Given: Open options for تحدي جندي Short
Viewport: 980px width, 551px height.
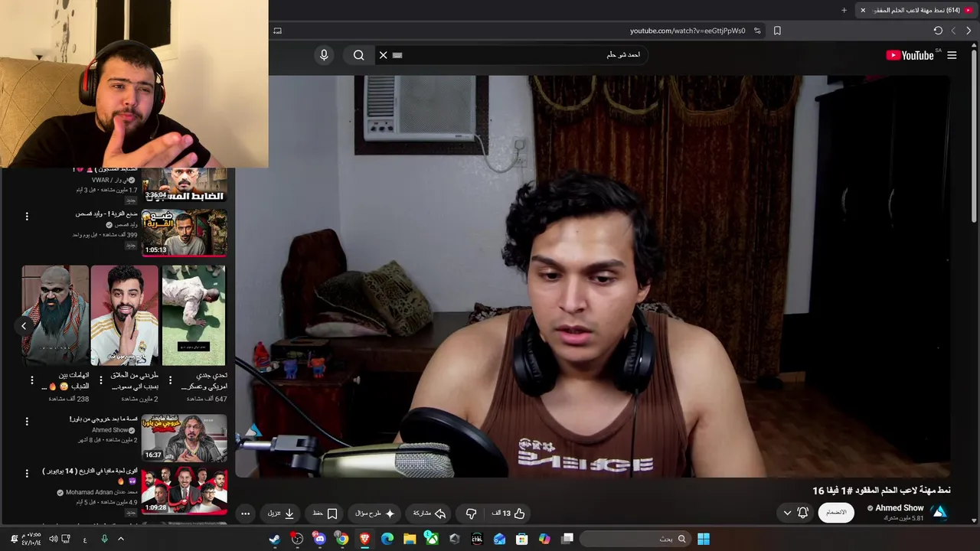Looking at the screenshot, I should click(170, 380).
